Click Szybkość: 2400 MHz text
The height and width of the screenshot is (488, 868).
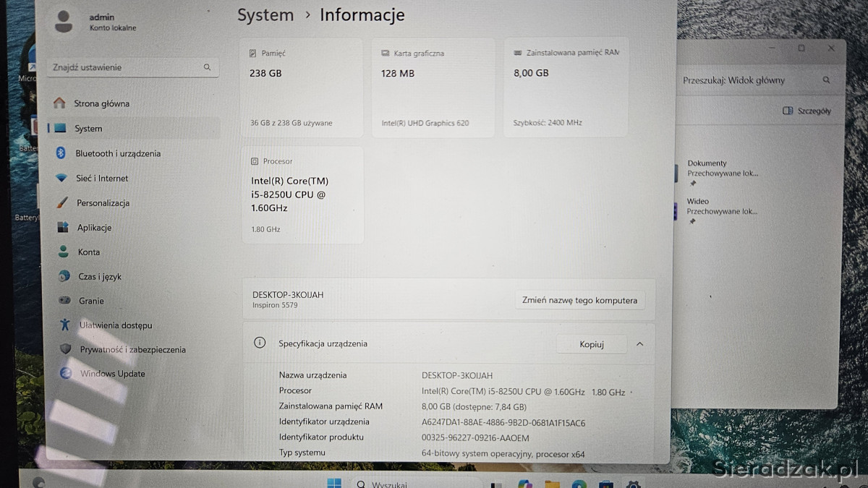(x=548, y=123)
